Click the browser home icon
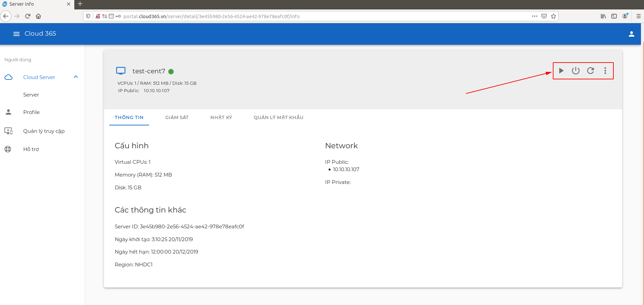Screen dimensions: 644x305 38,16
